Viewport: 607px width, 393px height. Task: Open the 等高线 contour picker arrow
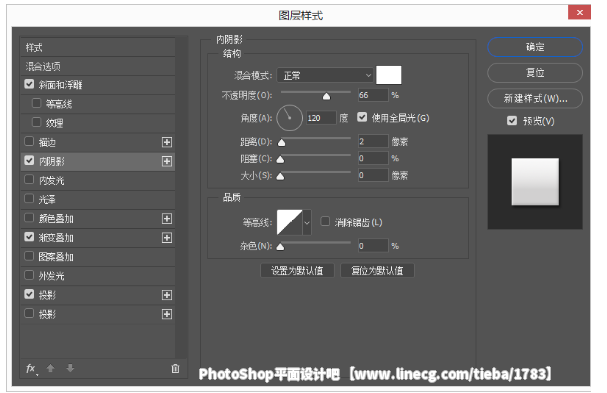pos(307,223)
